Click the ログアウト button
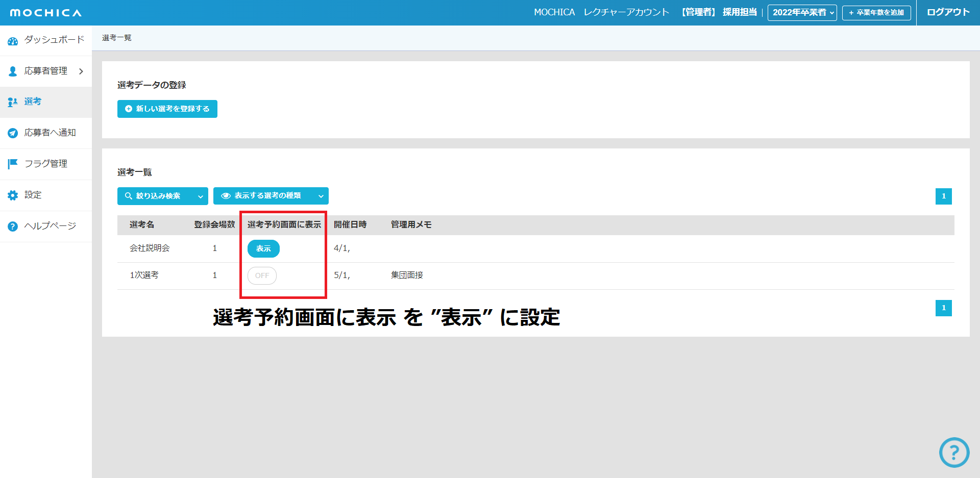980x478 pixels. 948,12
